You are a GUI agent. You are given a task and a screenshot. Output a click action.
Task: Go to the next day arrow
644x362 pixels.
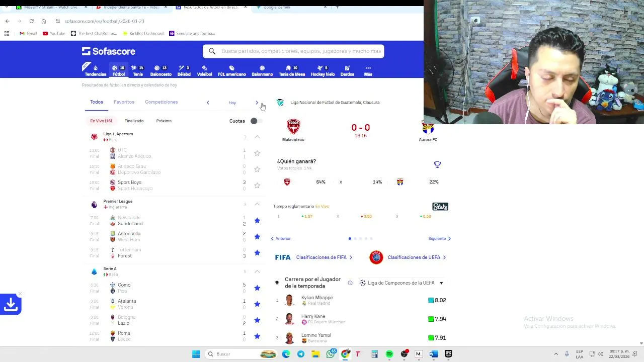[x=257, y=103]
